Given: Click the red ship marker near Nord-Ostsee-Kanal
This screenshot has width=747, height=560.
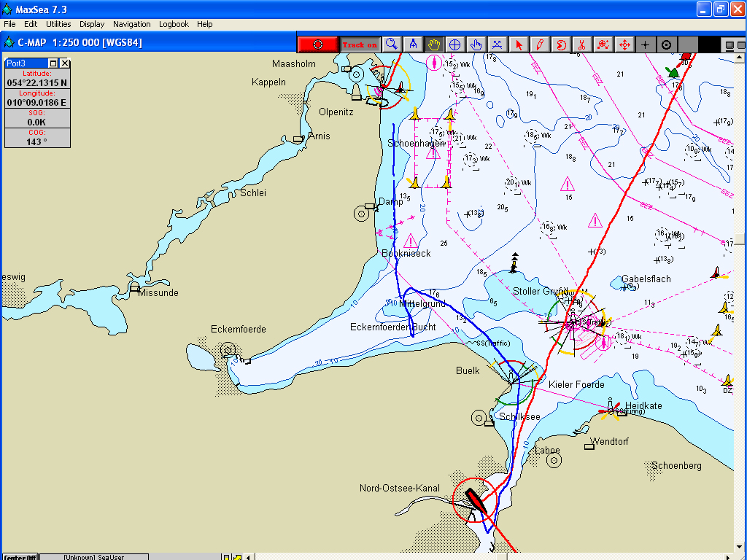Looking at the screenshot, I should click(475, 500).
